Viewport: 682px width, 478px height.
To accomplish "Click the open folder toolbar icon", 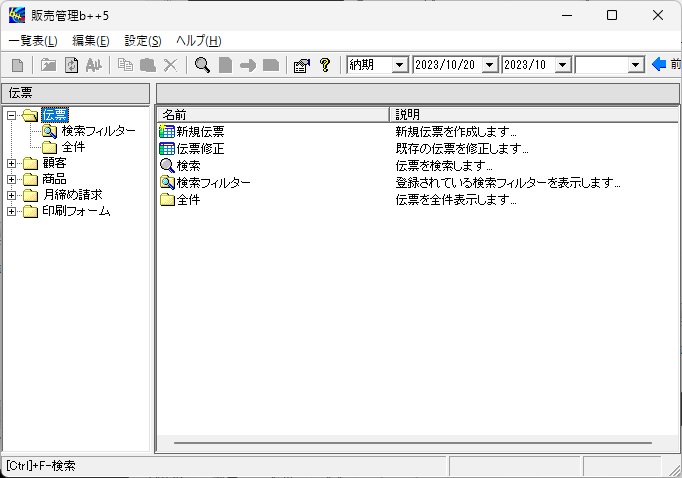I will pos(48,65).
